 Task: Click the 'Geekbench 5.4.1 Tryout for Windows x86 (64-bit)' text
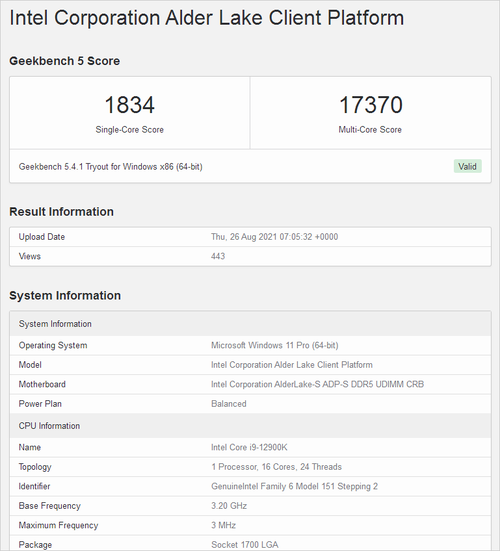coord(111,167)
